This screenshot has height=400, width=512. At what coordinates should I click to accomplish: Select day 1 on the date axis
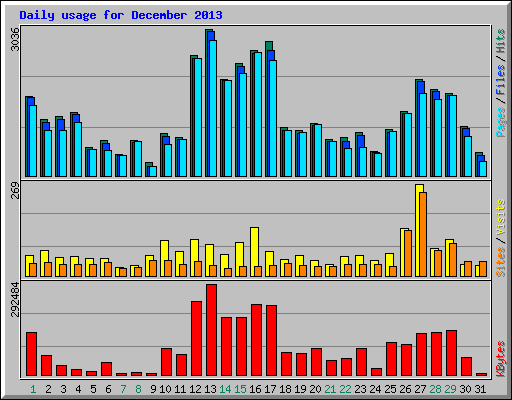coord(33,389)
